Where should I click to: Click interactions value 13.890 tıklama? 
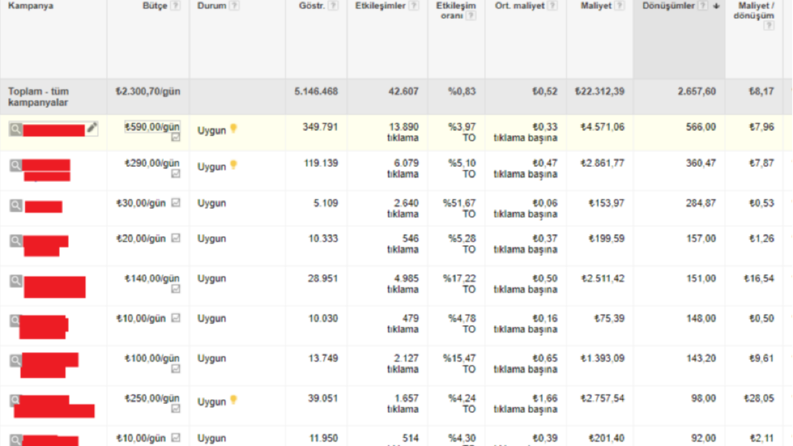tap(403, 132)
